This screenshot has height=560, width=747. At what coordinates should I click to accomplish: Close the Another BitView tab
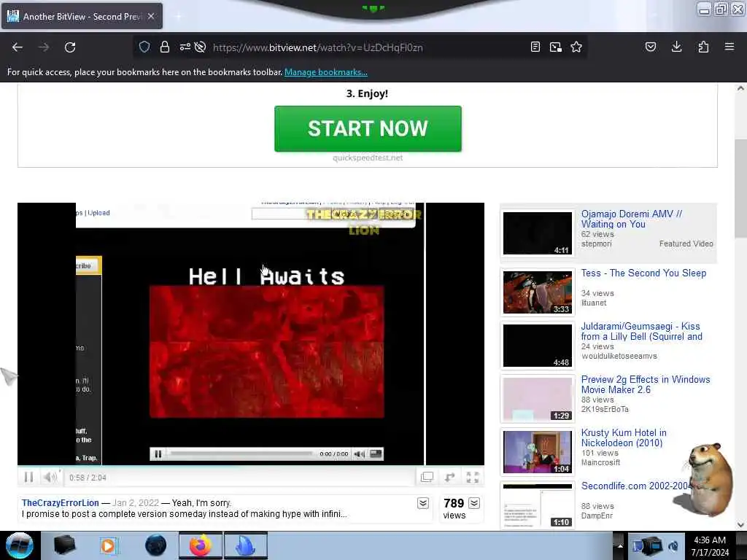tap(151, 16)
